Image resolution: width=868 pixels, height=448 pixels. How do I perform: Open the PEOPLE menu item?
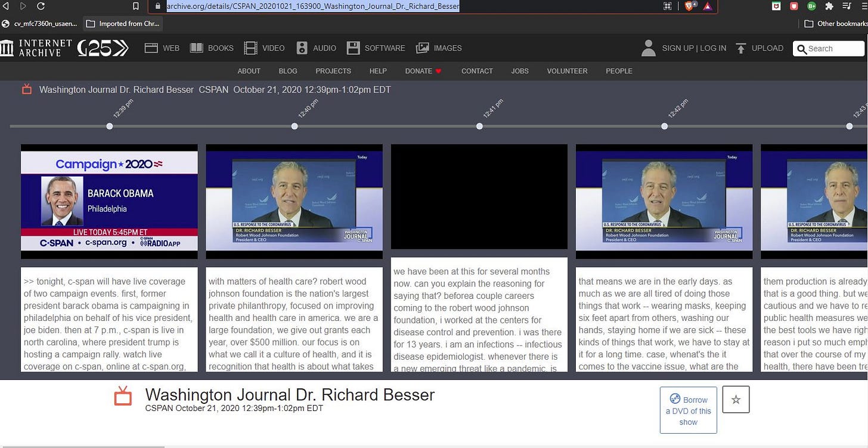(x=619, y=71)
